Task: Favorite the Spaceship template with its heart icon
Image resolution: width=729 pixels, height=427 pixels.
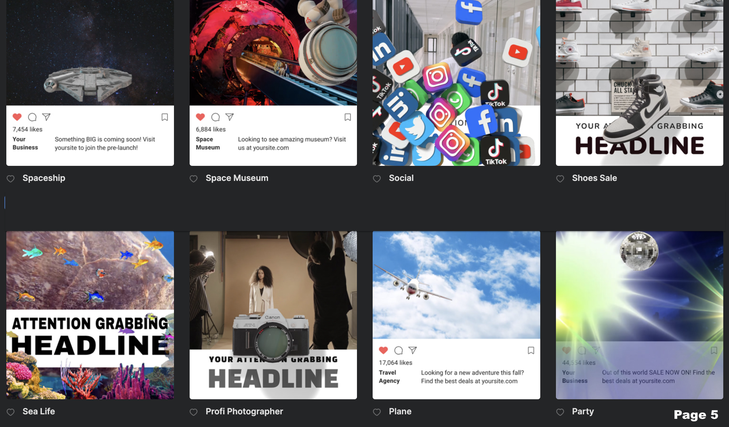Action: [10, 179]
